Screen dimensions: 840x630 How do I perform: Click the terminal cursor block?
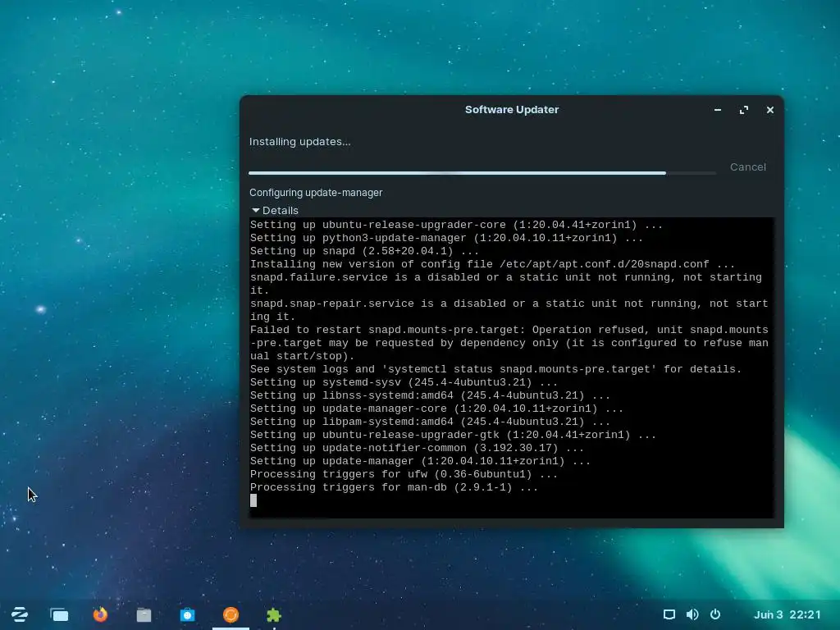pyautogui.click(x=253, y=500)
